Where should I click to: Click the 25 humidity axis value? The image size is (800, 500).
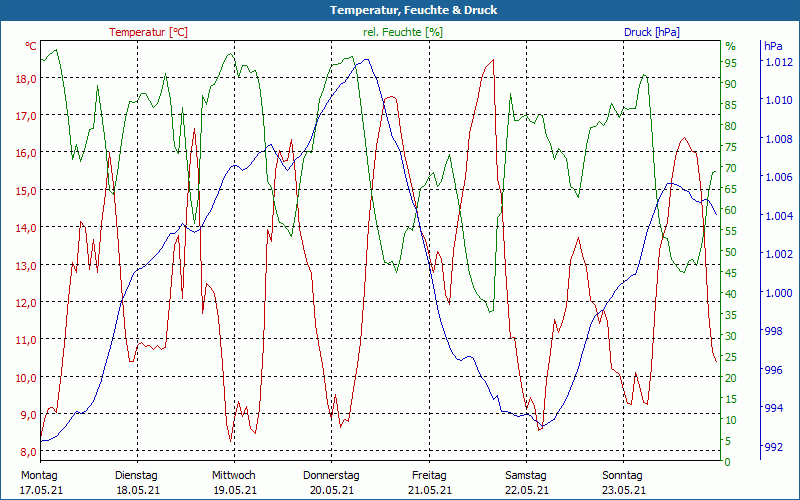point(731,357)
